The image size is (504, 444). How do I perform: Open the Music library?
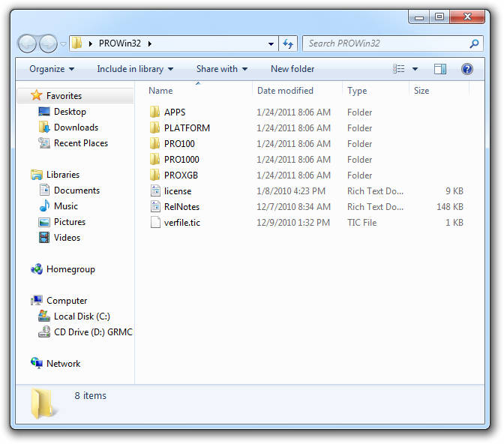(x=58, y=206)
